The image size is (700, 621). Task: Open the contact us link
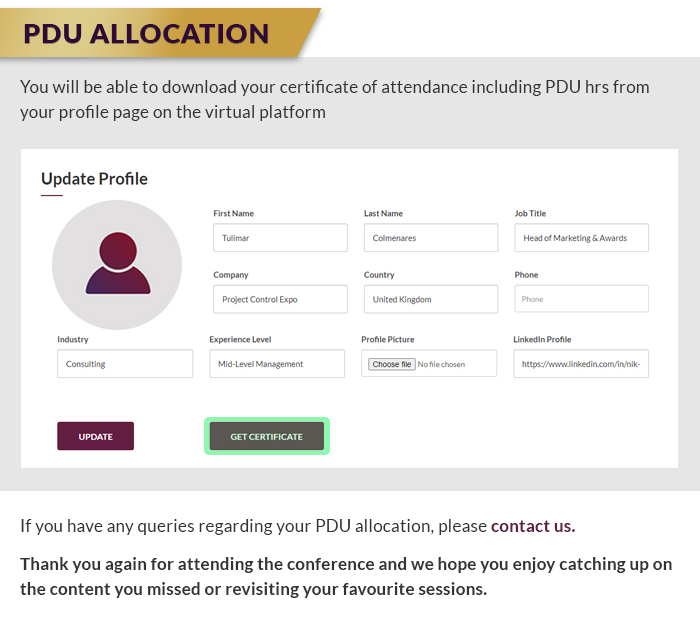tap(533, 526)
